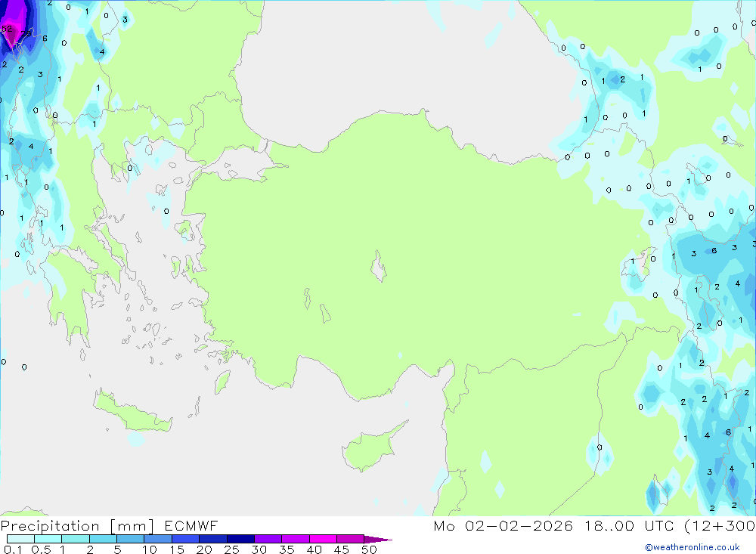756x554 pixels.
Task: Click the '0.1' legend scale label
Action: click(x=13, y=549)
